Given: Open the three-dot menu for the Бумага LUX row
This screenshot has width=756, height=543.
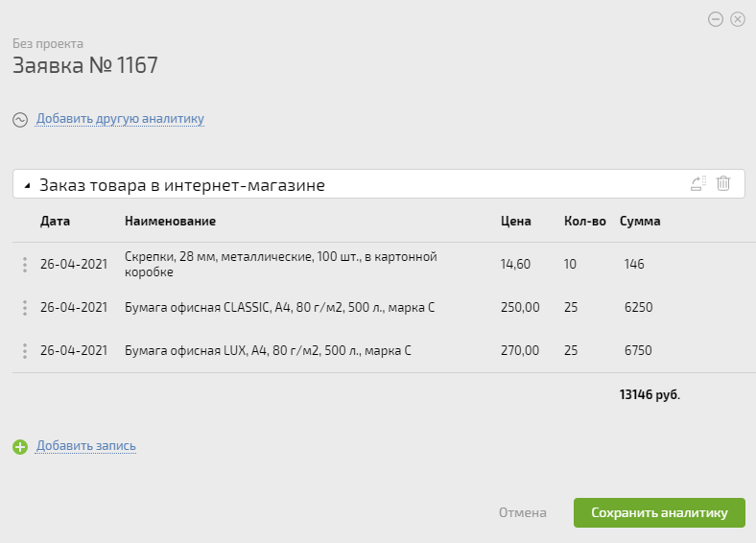Looking at the screenshot, I should [25, 350].
